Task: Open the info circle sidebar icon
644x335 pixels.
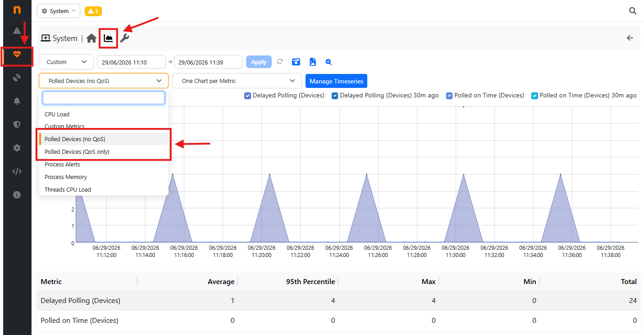Action: (17, 195)
